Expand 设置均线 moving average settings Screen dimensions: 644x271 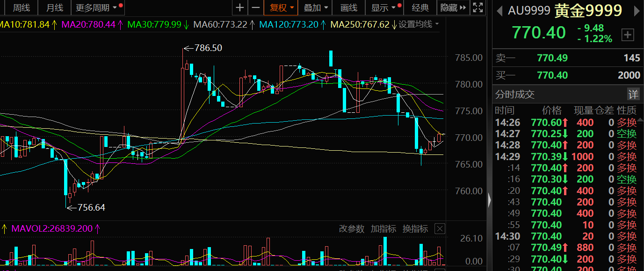419,24
